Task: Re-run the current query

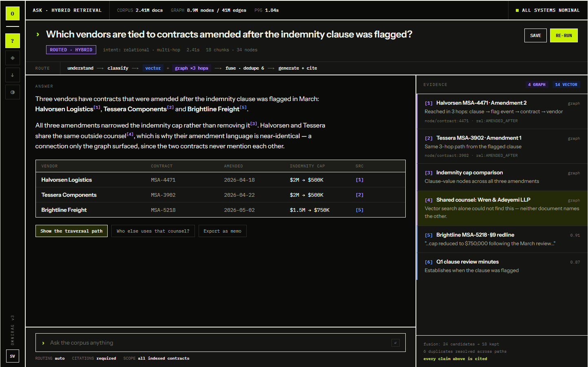Action: pyautogui.click(x=564, y=35)
